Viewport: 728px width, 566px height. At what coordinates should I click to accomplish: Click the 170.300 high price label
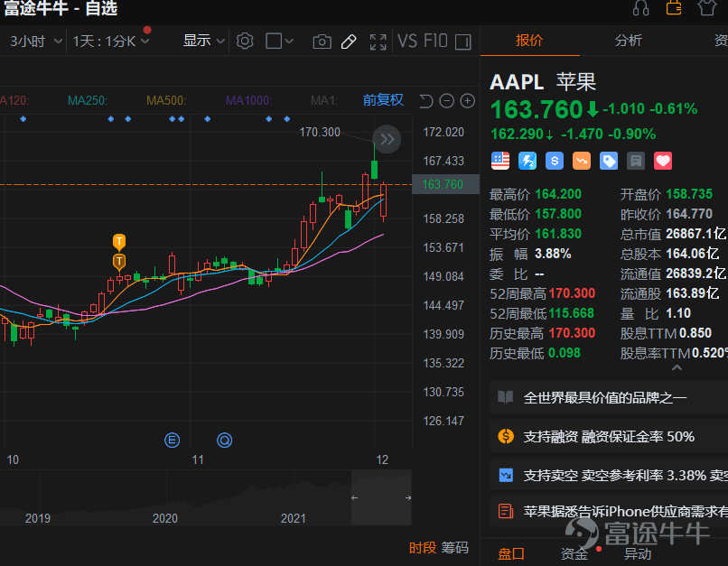coord(320,132)
